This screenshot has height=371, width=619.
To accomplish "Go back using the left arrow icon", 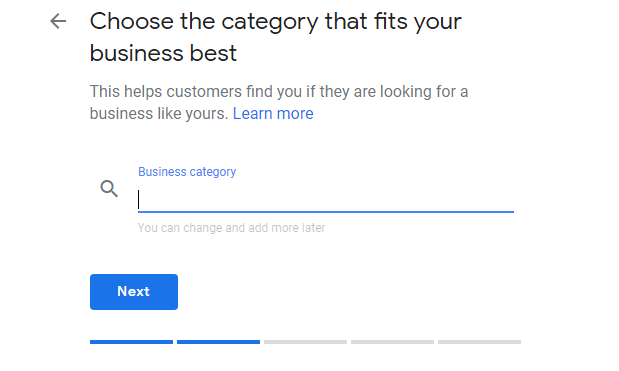I will point(58,21).
